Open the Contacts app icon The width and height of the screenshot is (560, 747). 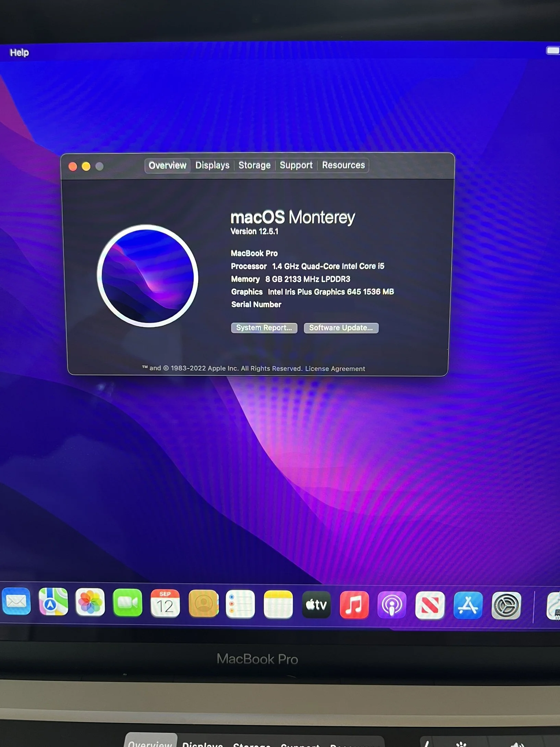click(x=203, y=604)
